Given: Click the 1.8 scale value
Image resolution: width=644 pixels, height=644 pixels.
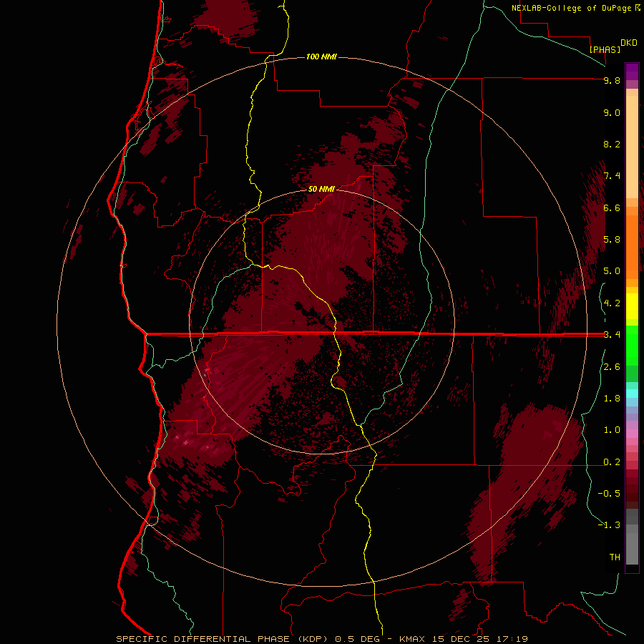Looking at the screenshot, I should pos(612,399).
